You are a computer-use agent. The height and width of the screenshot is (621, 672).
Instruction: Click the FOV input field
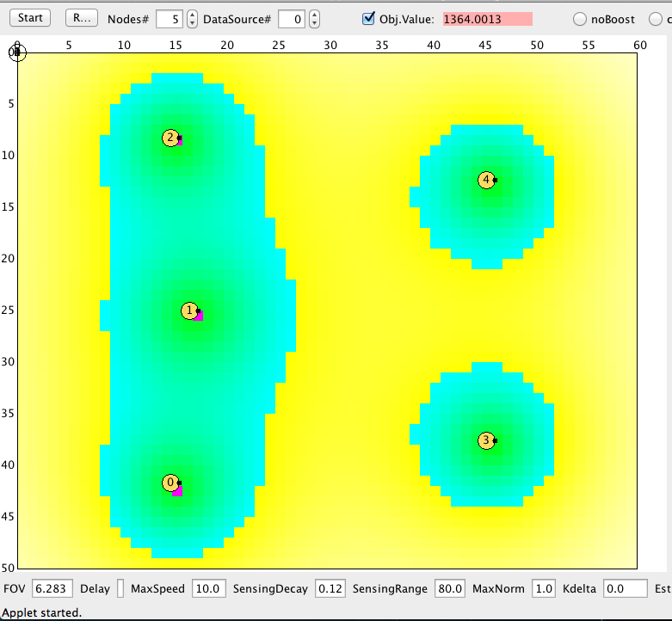coord(52,588)
